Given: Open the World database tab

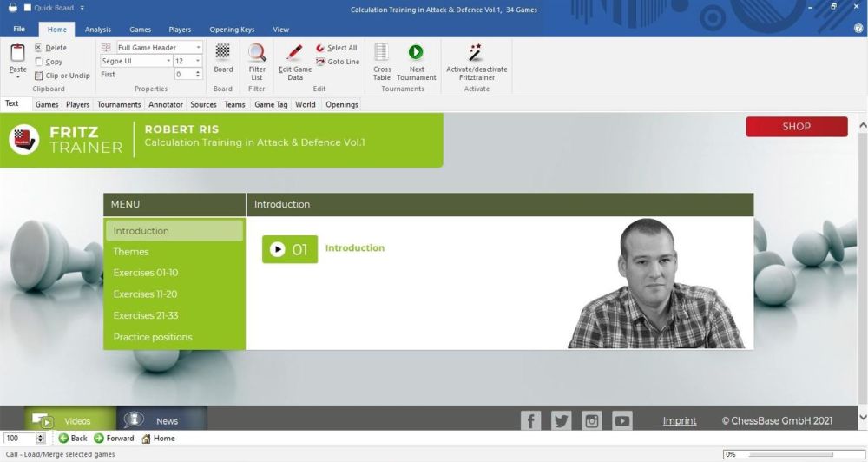Looking at the screenshot, I should point(305,104).
